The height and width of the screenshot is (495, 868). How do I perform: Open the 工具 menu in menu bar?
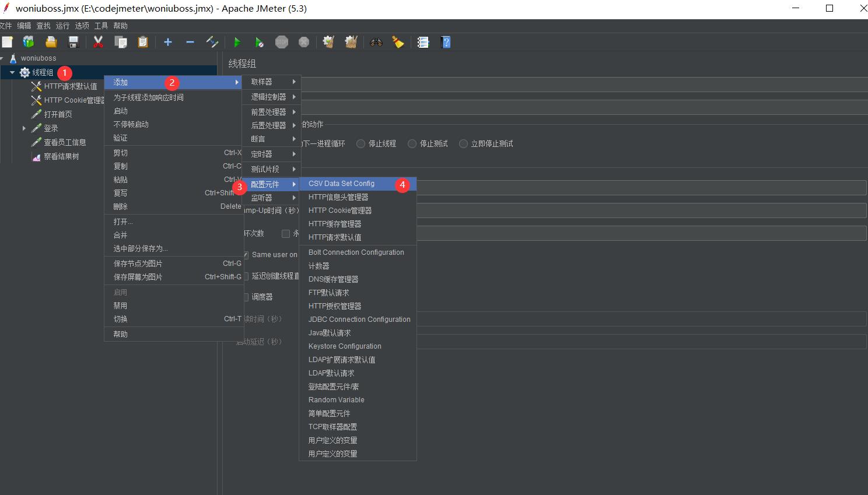[101, 26]
